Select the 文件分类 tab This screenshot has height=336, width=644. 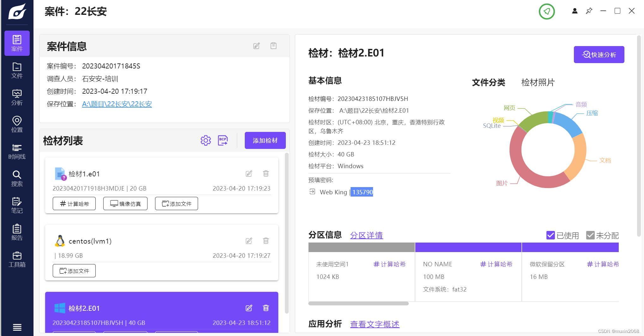click(x=489, y=82)
